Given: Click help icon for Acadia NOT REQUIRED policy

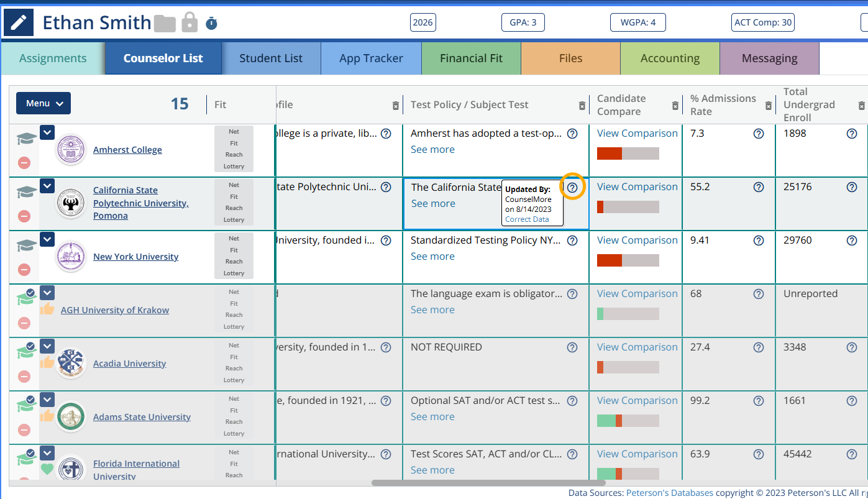Looking at the screenshot, I should [572, 347].
